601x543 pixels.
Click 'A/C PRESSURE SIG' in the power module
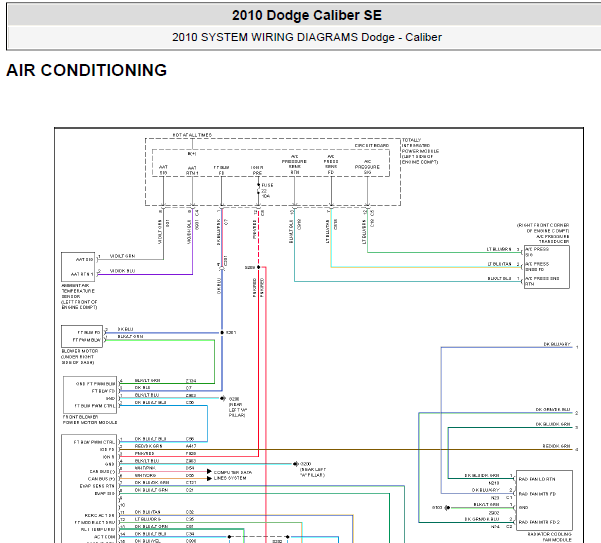tap(367, 169)
